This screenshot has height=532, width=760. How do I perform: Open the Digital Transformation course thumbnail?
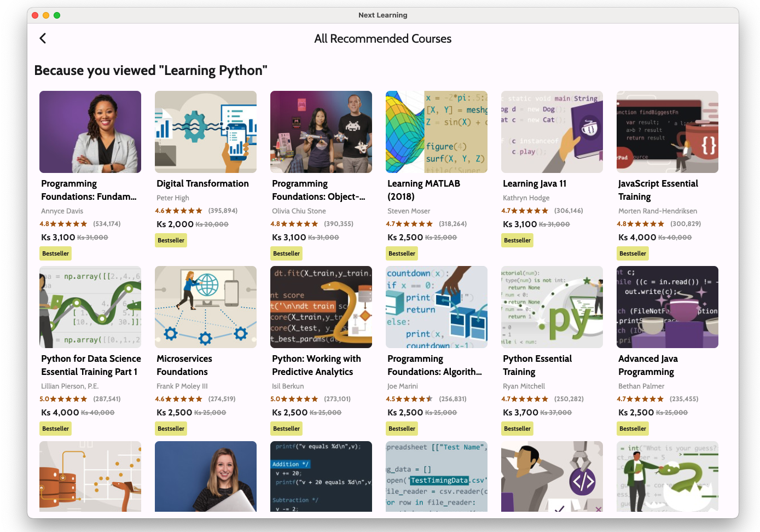[205, 132]
